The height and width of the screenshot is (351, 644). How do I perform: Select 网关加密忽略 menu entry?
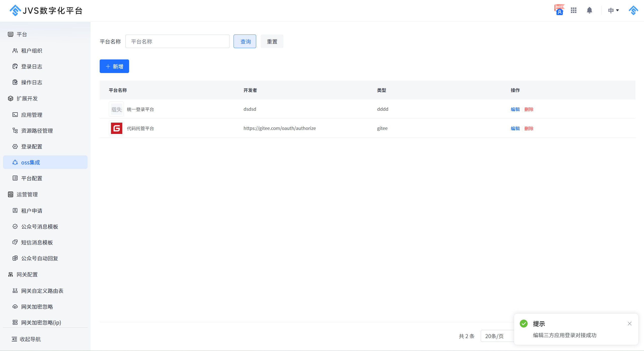(37, 307)
